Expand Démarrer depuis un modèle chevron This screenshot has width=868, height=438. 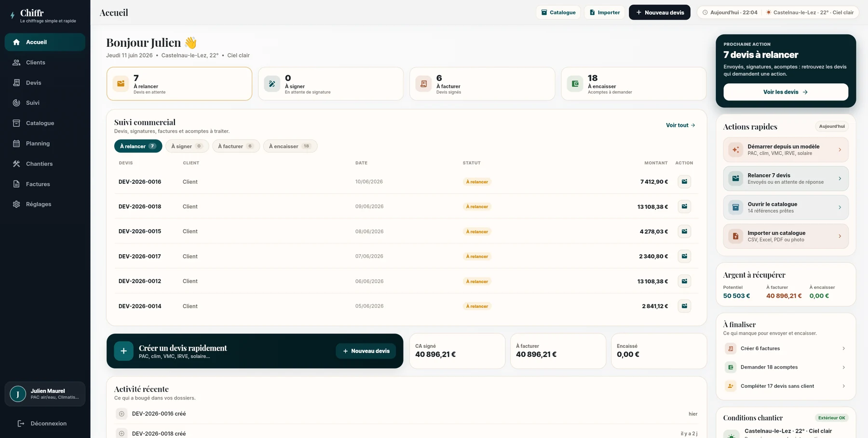tap(840, 150)
